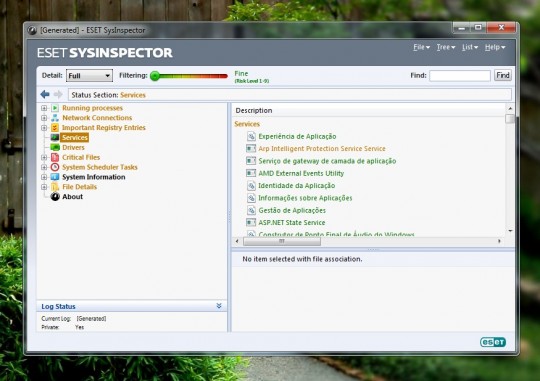This screenshot has height=381, width=540.
Task: Select Informações sobre Aplicações entry
Action: point(305,198)
